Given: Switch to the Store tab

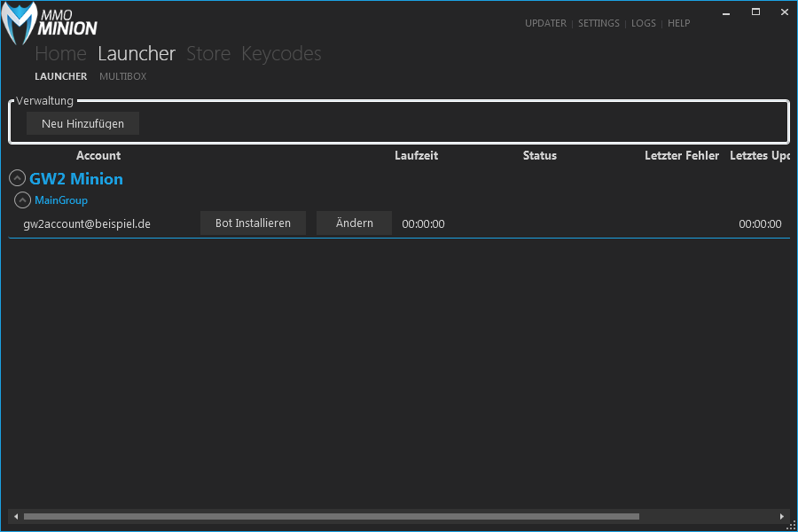Looking at the screenshot, I should (x=208, y=54).
